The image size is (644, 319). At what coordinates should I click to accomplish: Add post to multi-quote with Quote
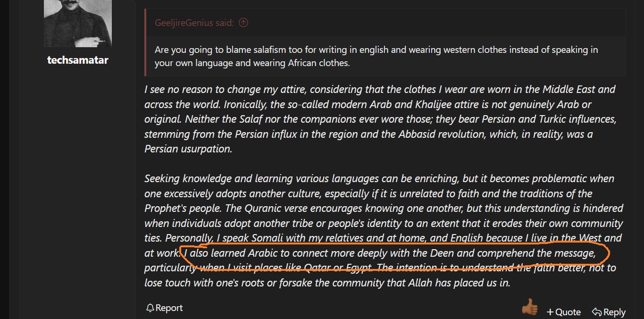564,312
